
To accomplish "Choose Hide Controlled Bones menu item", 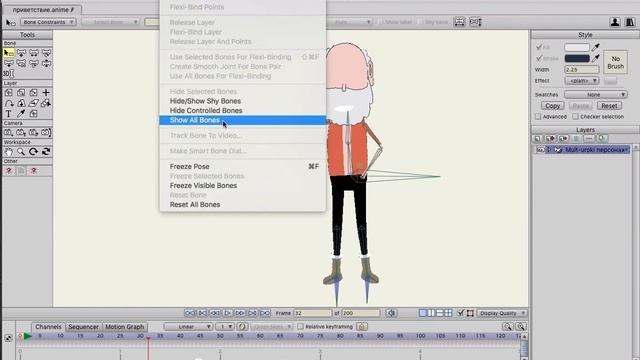I will [x=206, y=111].
